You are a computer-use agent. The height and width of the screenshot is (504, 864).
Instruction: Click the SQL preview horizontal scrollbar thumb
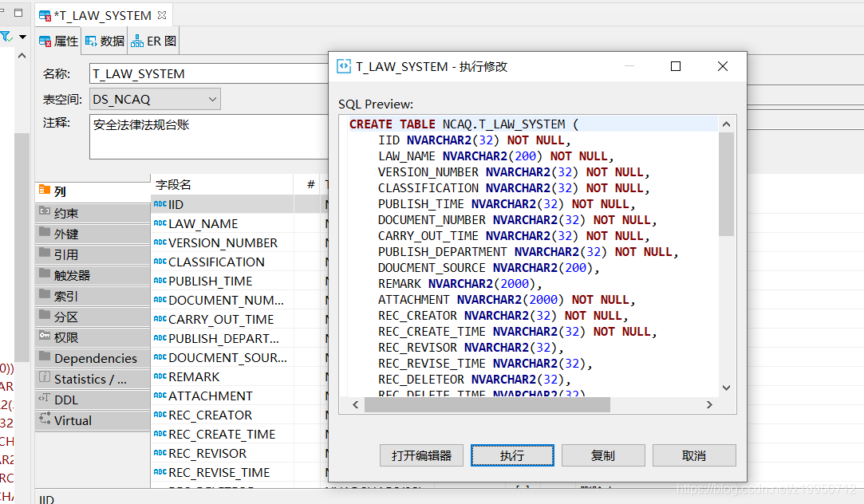click(x=487, y=405)
